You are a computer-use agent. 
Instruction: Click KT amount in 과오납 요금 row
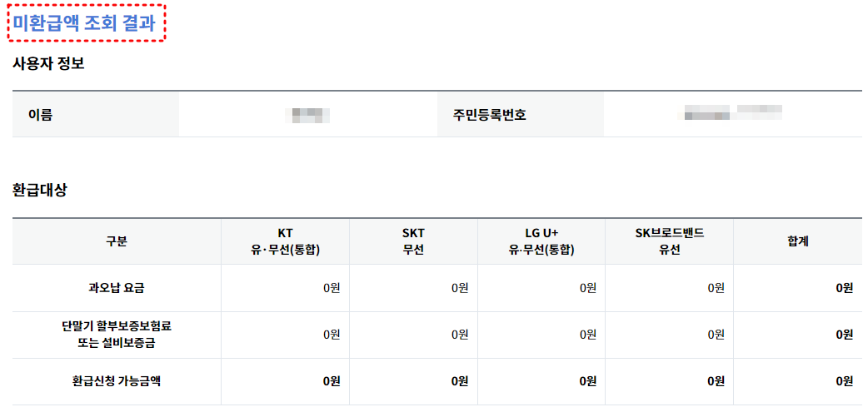click(x=332, y=288)
